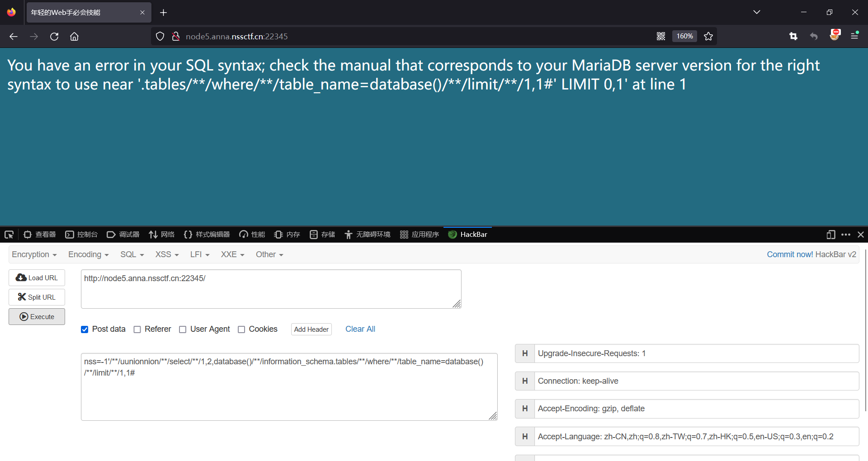
Task: Enable the Cookies checkbox
Action: tap(241, 329)
